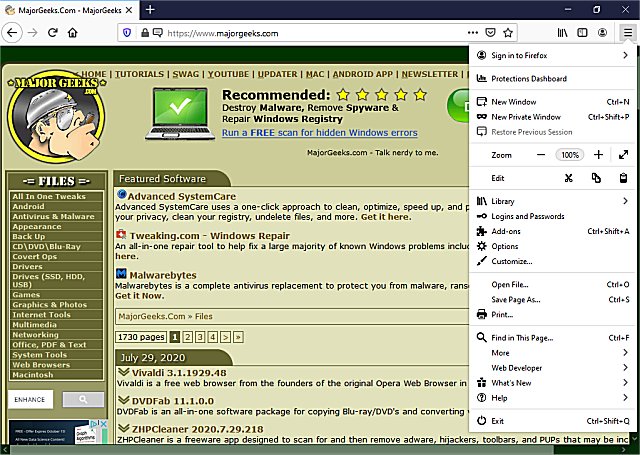640x455 pixels.
Task: Open YOUTUBE nav link
Action: 228,74
